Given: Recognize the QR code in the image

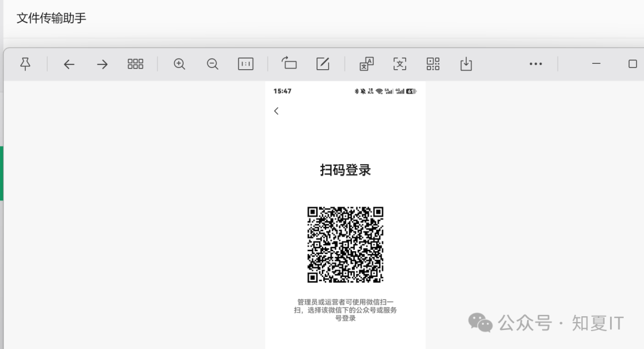Looking at the screenshot, I should pyautogui.click(x=433, y=64).
